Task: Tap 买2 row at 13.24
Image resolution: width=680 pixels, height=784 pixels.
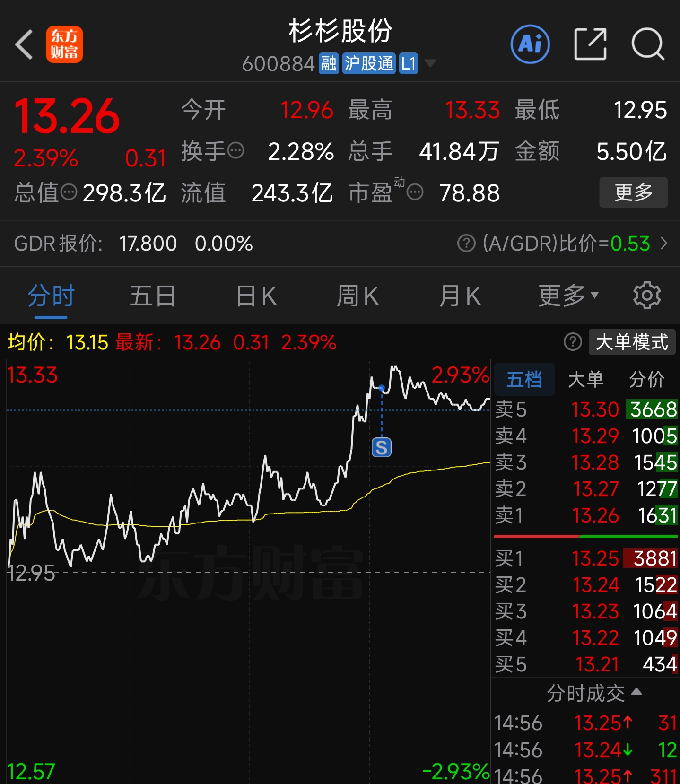Action: 586,585
